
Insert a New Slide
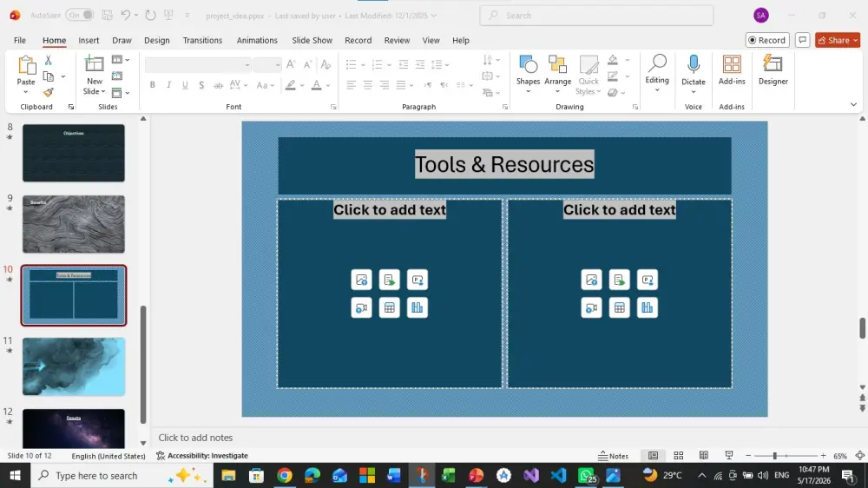[x=94, y=76]
